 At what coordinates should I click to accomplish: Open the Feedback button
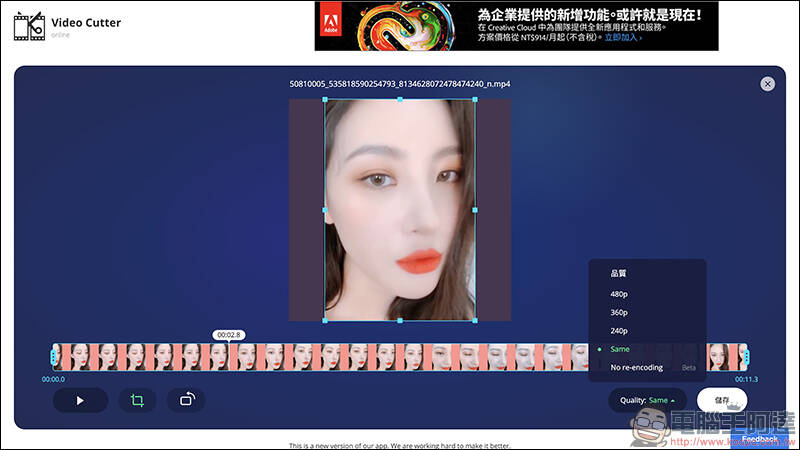(x=759, y=439)
